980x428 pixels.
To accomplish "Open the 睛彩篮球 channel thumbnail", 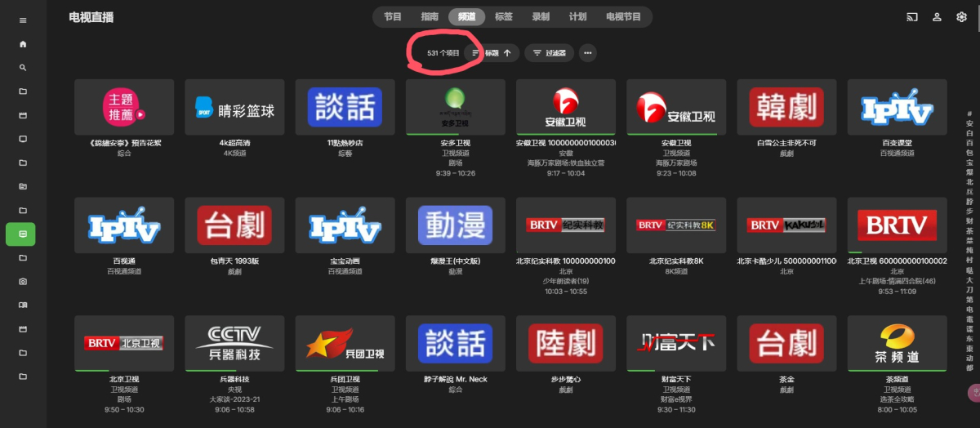I will point(234,107).
